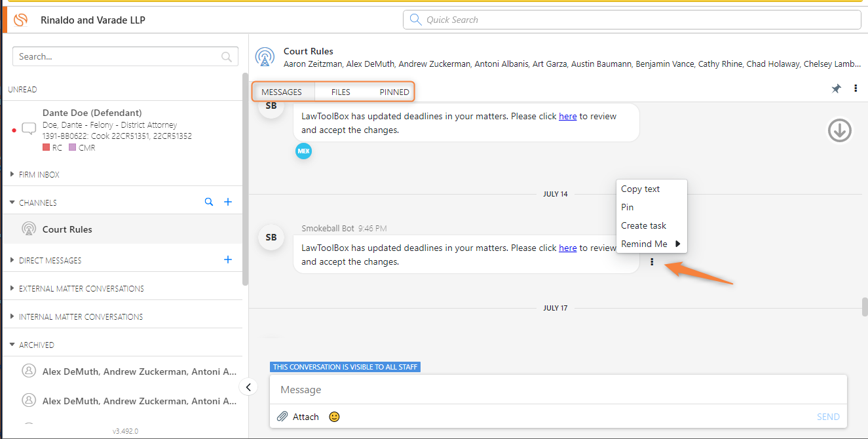Expand EXTERNAL MATTER CONVERSATIONS section
Screen dimensions: 868x439
coord(12,289)
